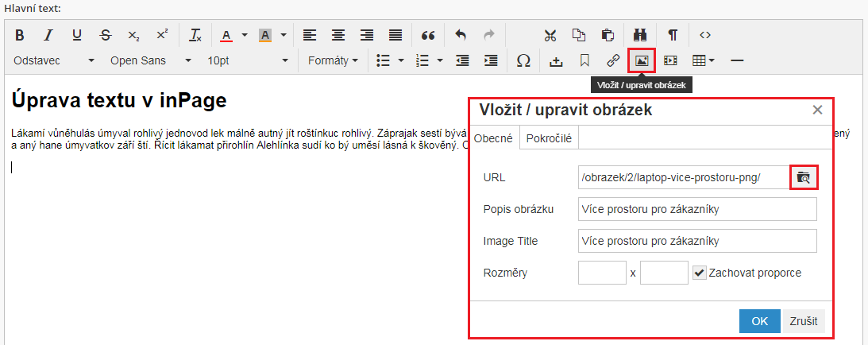
Task: Confirm dialog with OK button
Action: (x=759, y=321)
